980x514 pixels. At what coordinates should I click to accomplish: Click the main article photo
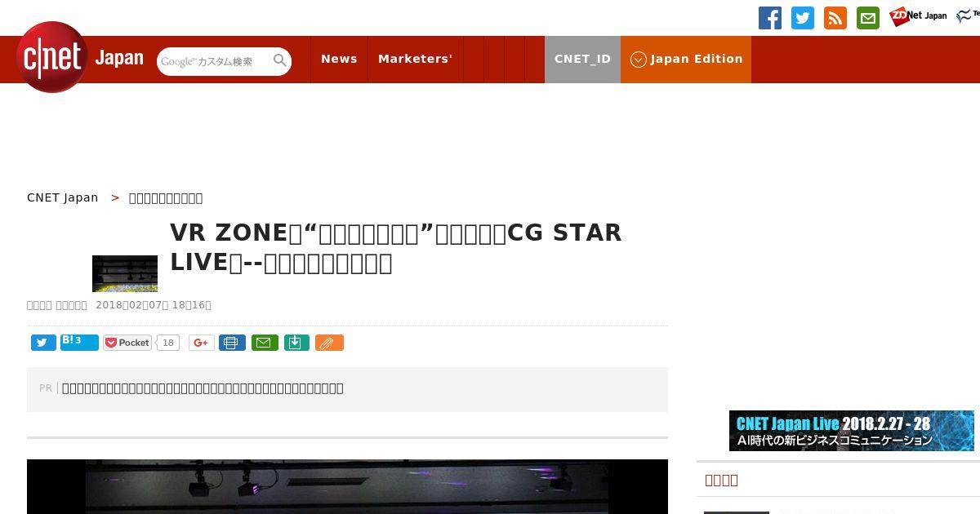[347, 487]
